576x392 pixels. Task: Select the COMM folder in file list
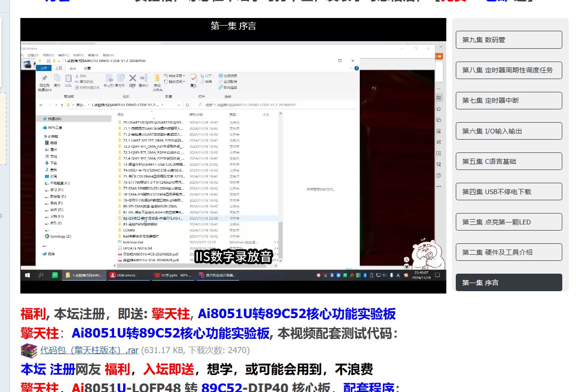coord(128,230)
